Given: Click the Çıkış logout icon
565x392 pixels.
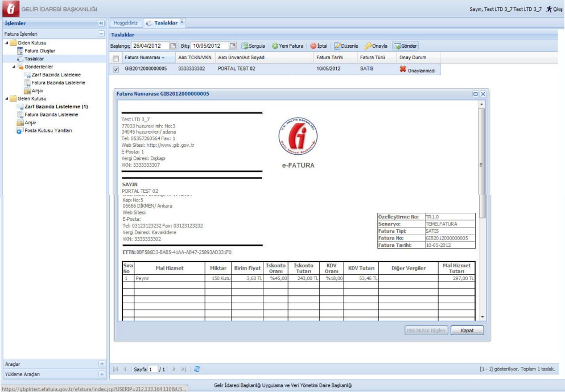Looking at the screenshot, I should pos(549,9).
